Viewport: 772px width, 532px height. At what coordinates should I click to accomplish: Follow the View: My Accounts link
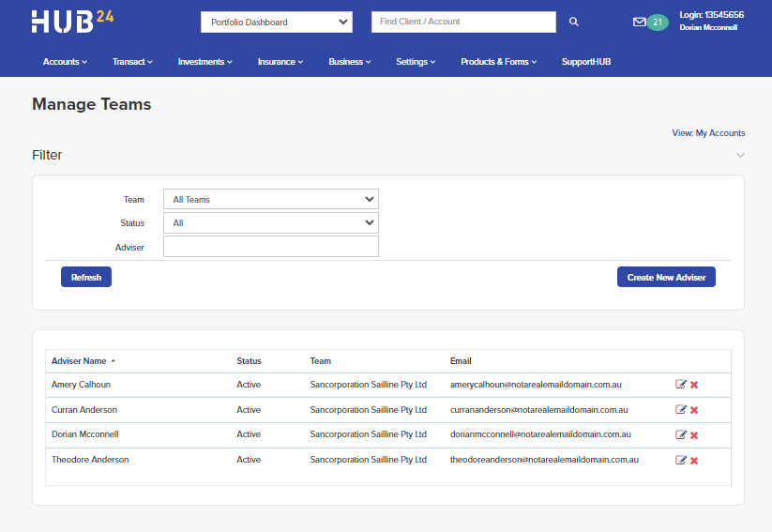pyautogui.click(x=708, y=133)
